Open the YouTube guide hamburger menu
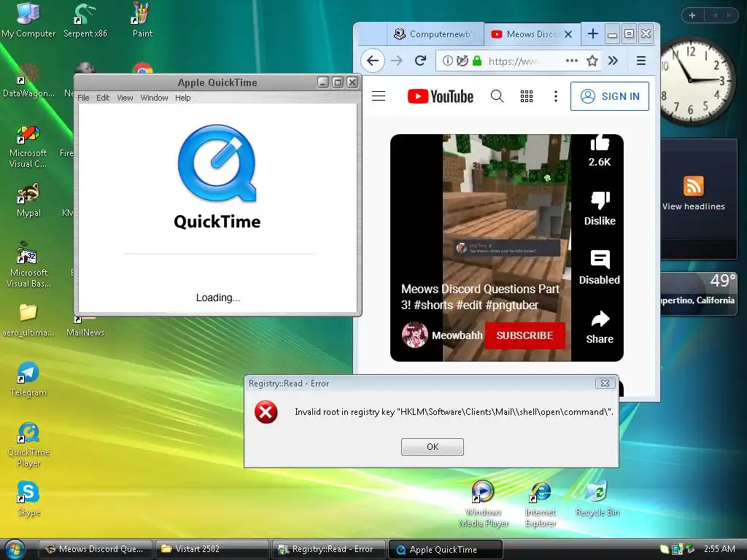The width and height of the screenshot is (747, 560). tap(379, 96)
